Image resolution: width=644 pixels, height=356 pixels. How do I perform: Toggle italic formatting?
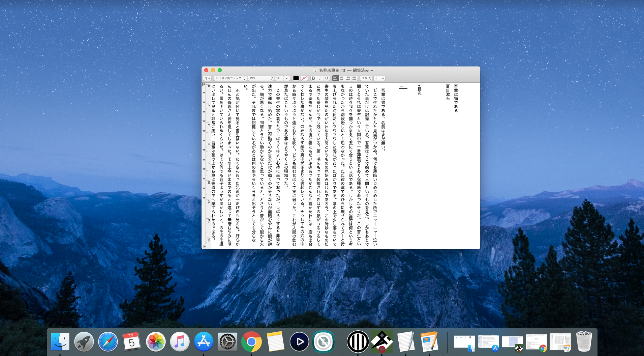pyautogui.click(x=320, y=78)
